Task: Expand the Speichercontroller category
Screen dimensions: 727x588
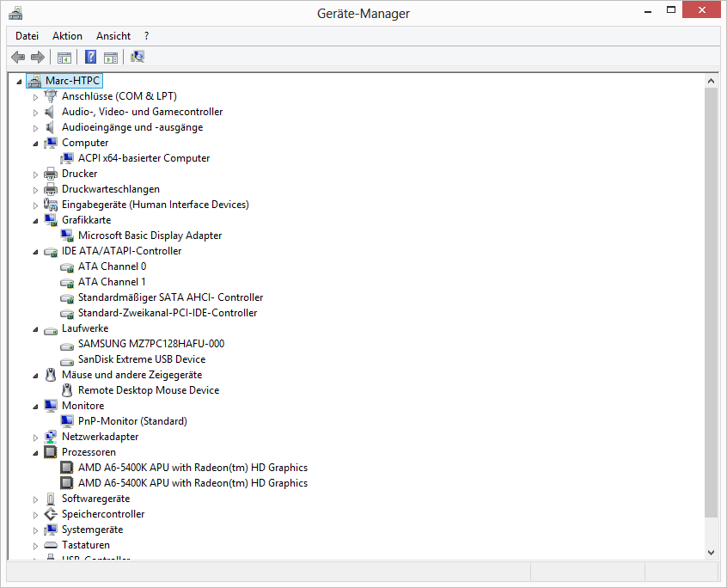Action: coord(36,515)
